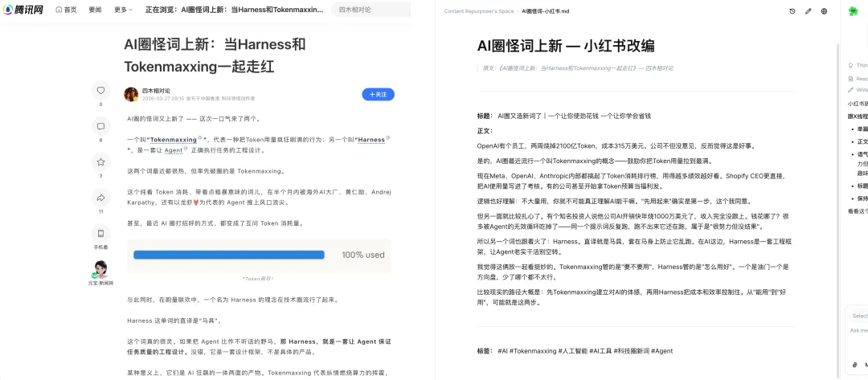Screen dimensions: 868x380
Task: Click the globe publish icon
Action: [x=825, y=11]
